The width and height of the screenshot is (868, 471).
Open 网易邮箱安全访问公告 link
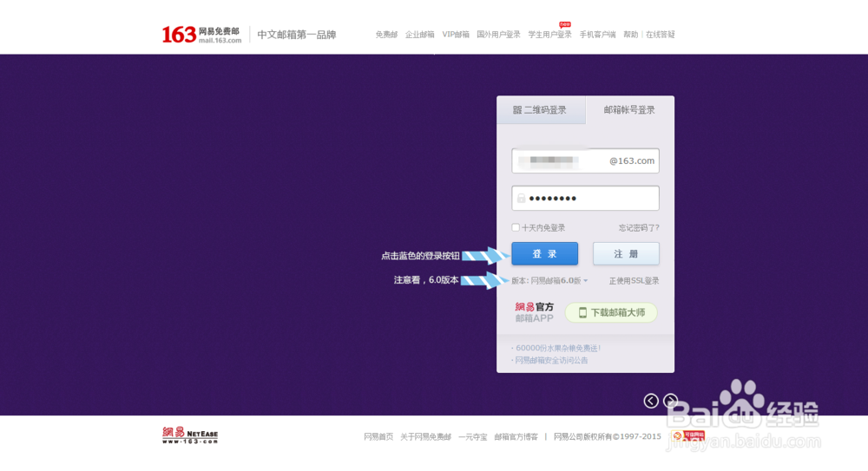point(551,360)
